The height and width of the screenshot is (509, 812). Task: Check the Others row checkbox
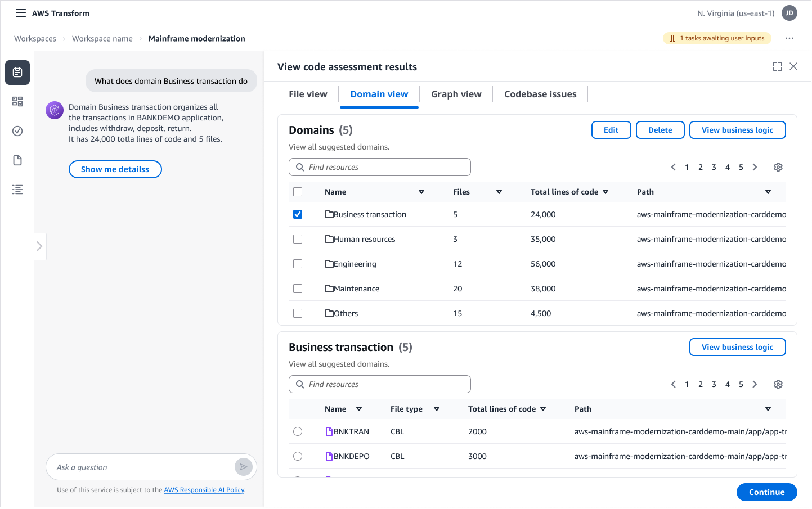298,313
